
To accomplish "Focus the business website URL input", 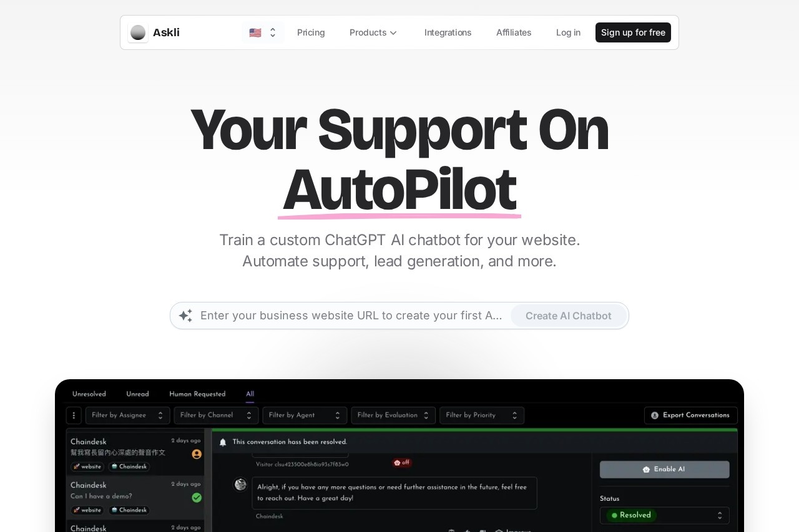I will 351,316.
